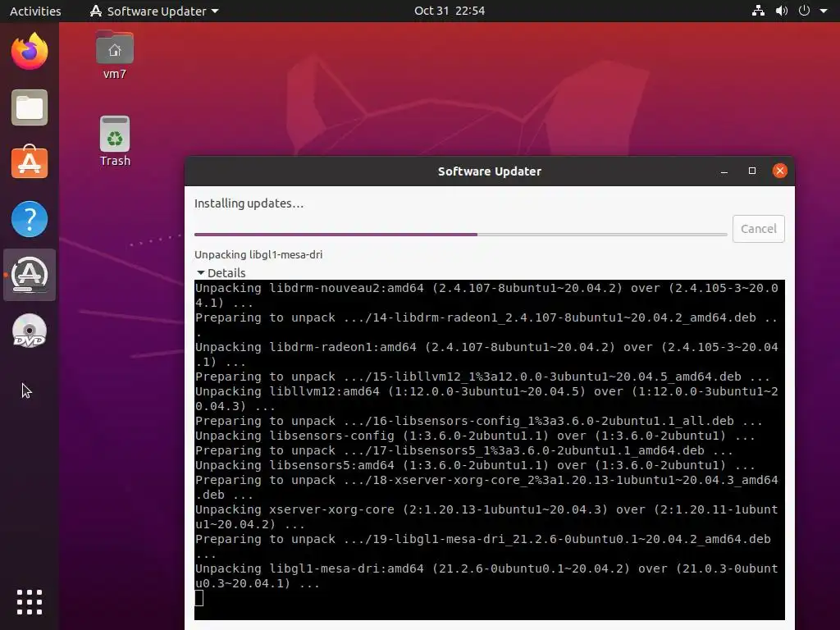Click the 'Unpacking libsensors-config' line
Viewport: 840px width, 630px height.
click(475, 436)
